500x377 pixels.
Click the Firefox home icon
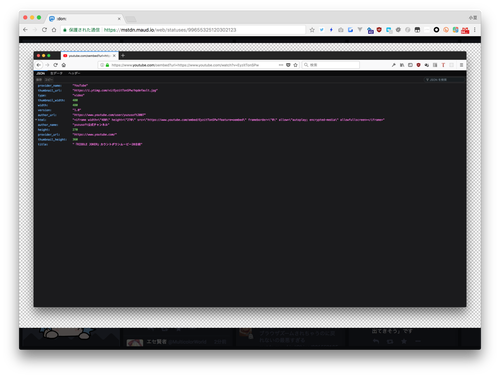pos(64,65)
